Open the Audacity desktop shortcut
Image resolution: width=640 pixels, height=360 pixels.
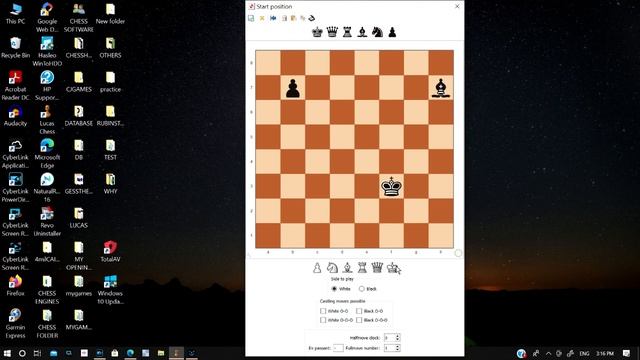[x=15, y=116]
